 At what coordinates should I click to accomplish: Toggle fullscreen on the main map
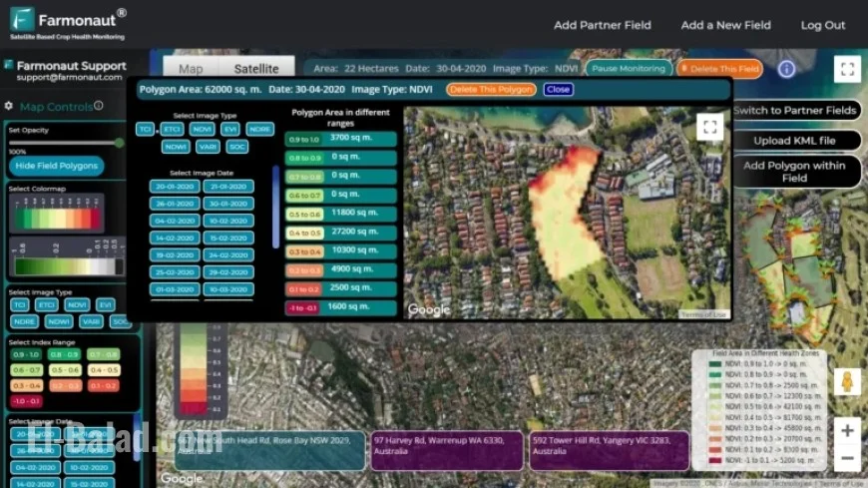(x=846, y=69)
